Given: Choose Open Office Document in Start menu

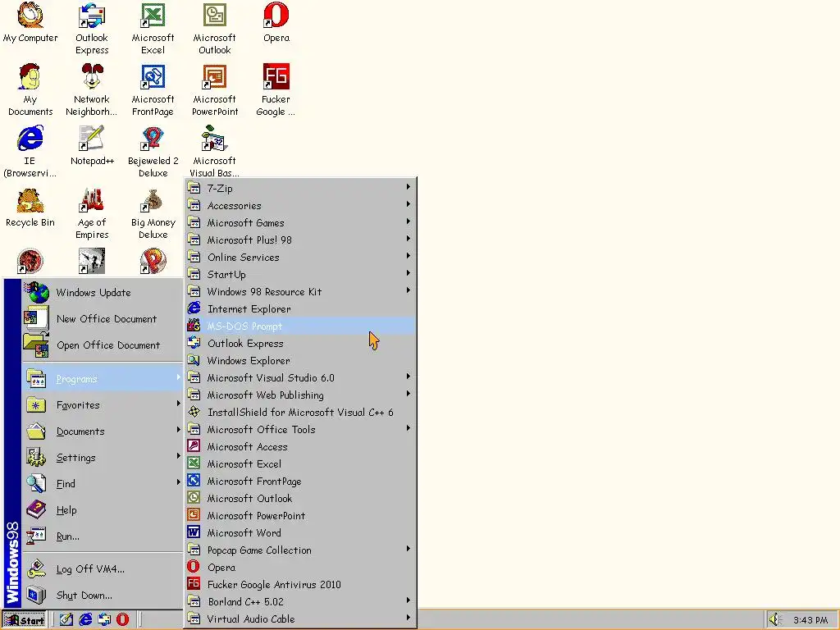Looking at the screenshot, I should coord(102,345).
